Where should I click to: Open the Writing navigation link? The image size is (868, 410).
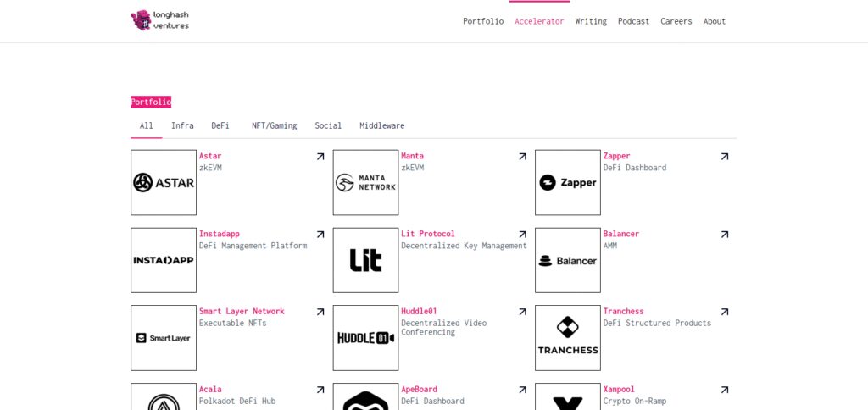pyautogui.click(x=591, y=21)
